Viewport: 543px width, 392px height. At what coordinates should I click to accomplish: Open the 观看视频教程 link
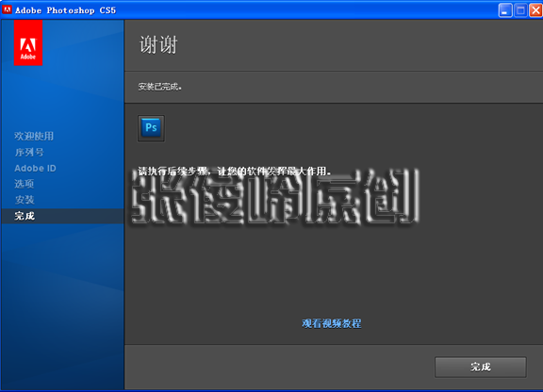332,323
